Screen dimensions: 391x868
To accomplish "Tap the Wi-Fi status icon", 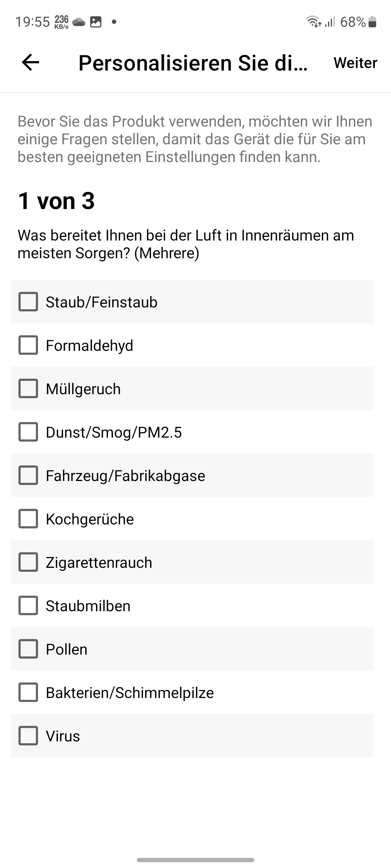I will point(313,22).
